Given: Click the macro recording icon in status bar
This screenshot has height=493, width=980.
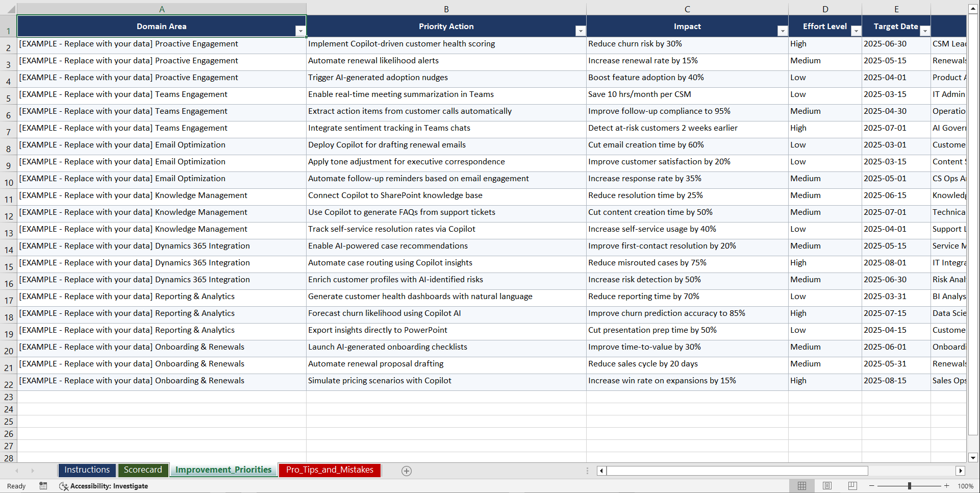Looking at the screenshot, I should [x=43, y=486].
